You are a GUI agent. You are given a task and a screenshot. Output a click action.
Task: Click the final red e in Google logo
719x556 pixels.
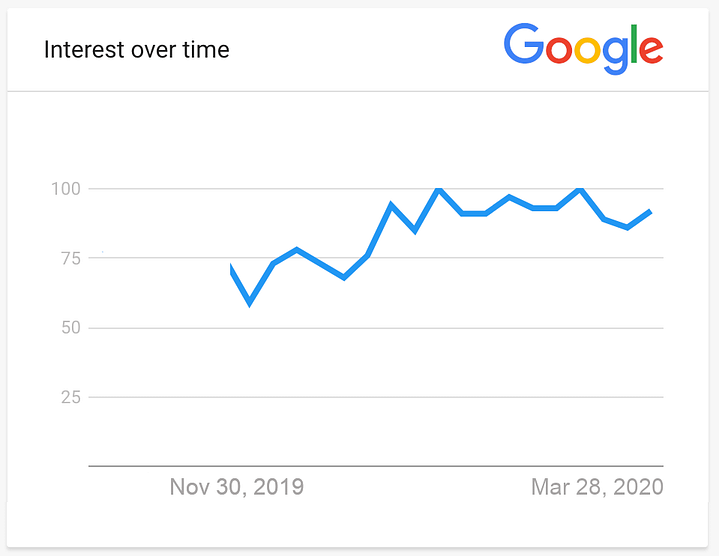[651, 50]
